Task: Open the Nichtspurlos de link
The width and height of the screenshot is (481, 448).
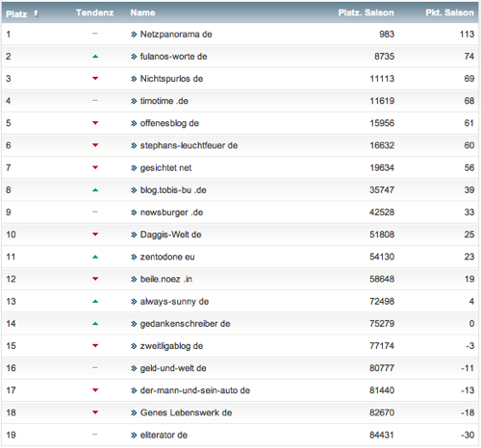Action: [171, 79]
